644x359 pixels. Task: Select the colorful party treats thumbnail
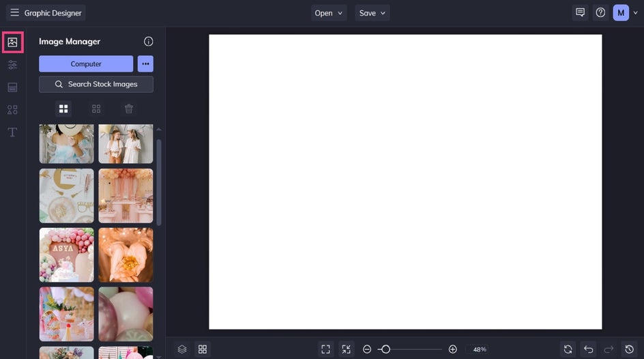click(67, 314)
